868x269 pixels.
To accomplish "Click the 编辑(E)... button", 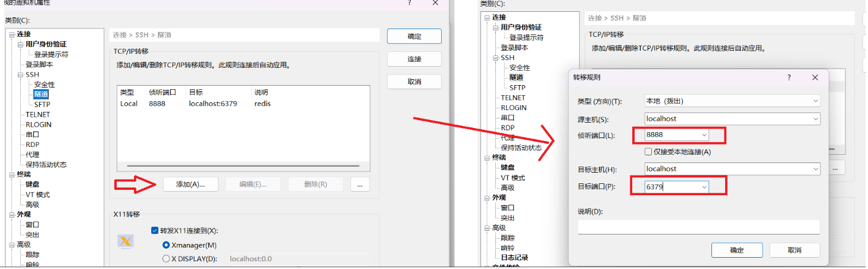I will (x=253, y=184).
